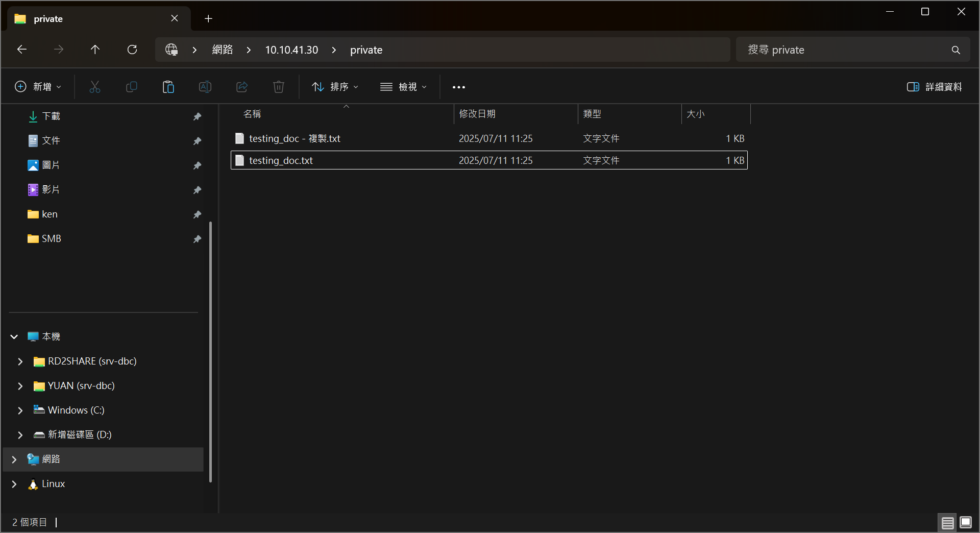Click the Delete trash can icon

(279, 87)
